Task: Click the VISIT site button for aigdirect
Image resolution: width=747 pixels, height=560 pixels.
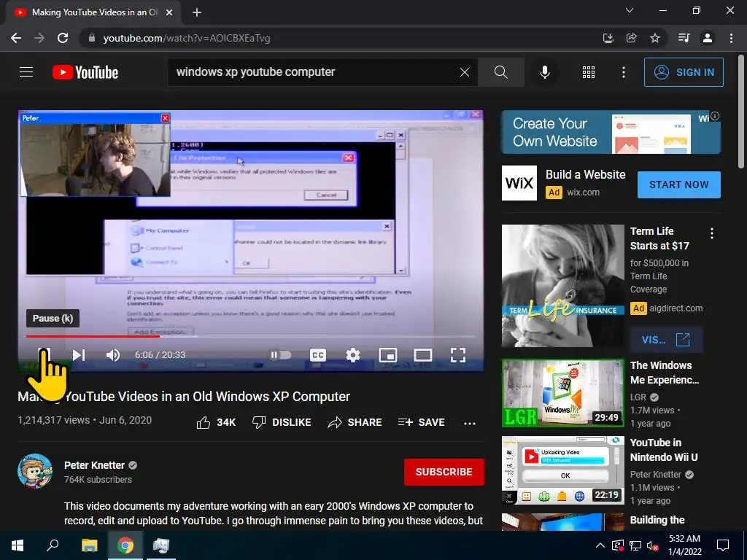Action: click(x=665, y=340)
